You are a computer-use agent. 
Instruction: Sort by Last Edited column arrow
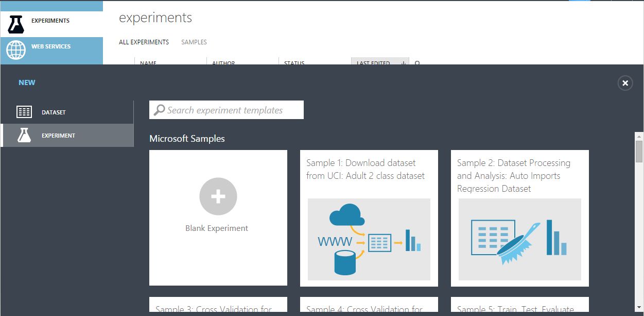(403, 63)
